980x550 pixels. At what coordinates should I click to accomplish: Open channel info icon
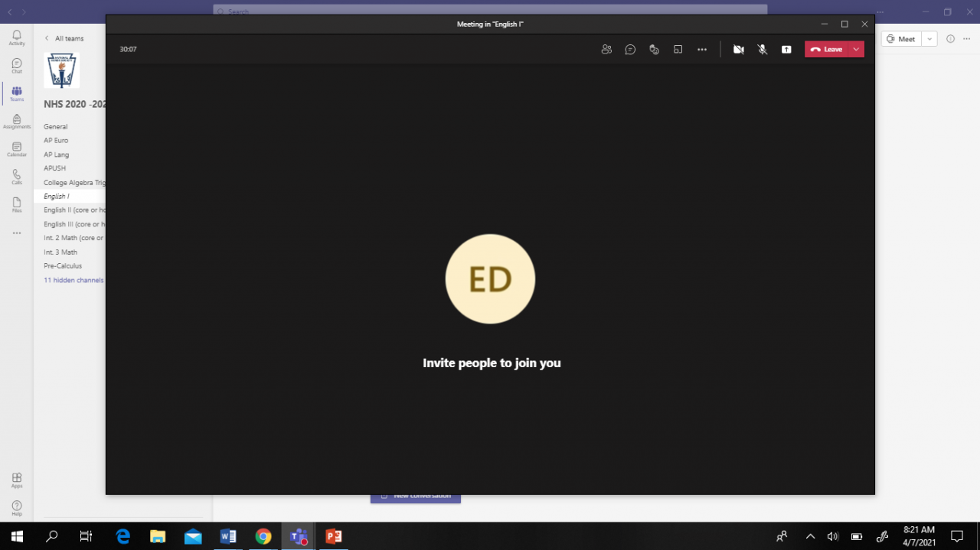point(950,39)
